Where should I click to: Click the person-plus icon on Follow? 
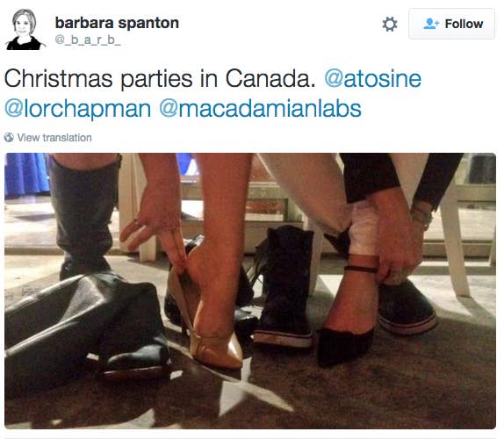[431, 24]
